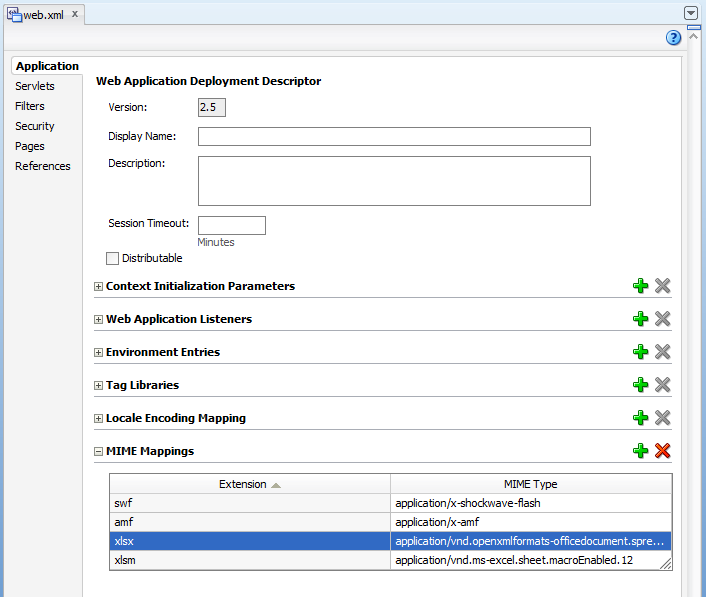706x597 pixels.
Task: Click green plus for Environment Entries
Action: [641, 352]
